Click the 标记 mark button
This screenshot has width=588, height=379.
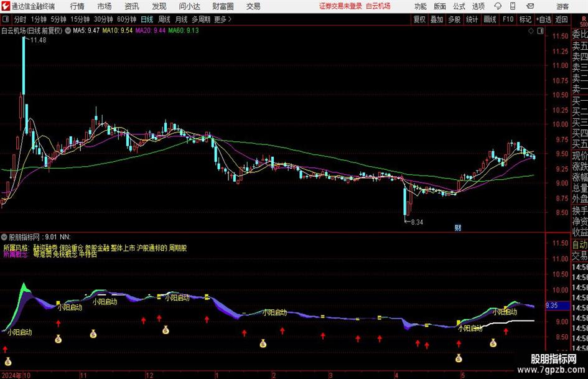pyautogui.click(x=525, y=19)
